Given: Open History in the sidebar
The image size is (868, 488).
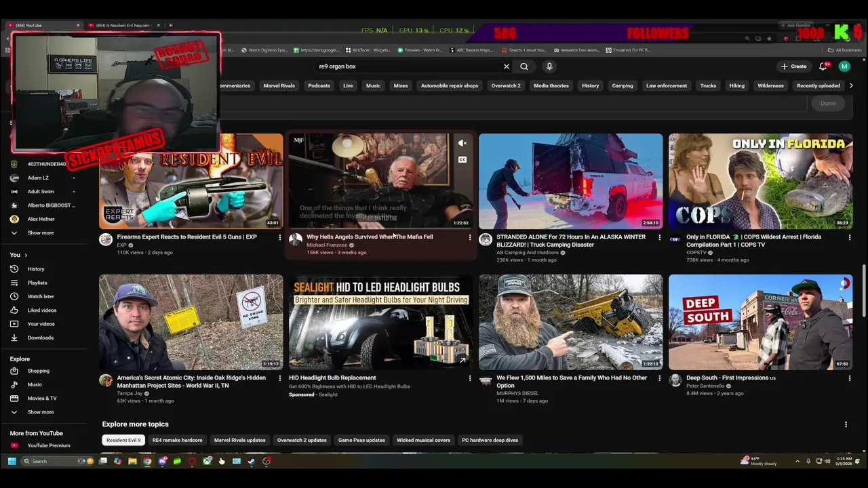Looking at the screenshot, I should pos(36,269).
